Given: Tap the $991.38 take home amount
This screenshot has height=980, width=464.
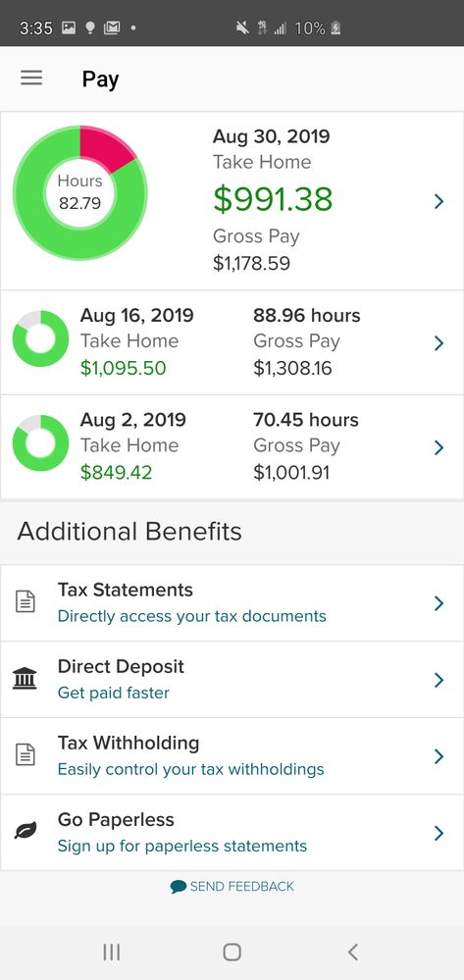Looking at the screenshot, I should click(273, 199).
